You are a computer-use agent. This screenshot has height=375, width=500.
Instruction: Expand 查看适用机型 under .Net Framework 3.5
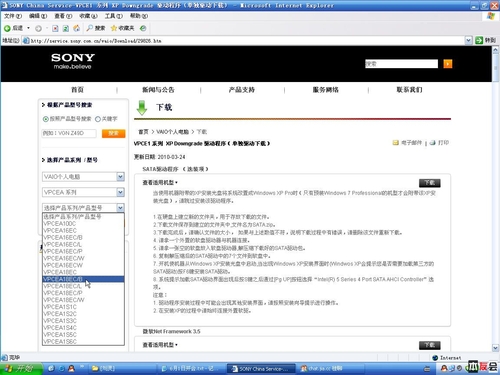(160, 345)
